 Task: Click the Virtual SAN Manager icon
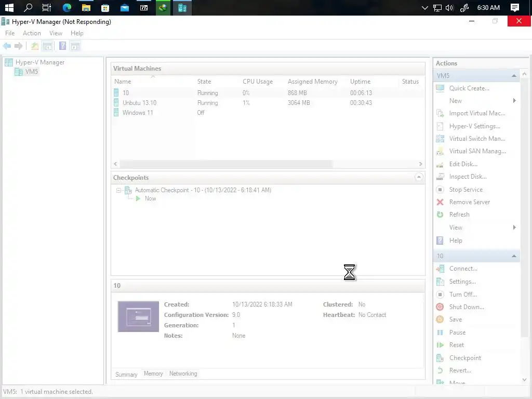pos(440,151)
